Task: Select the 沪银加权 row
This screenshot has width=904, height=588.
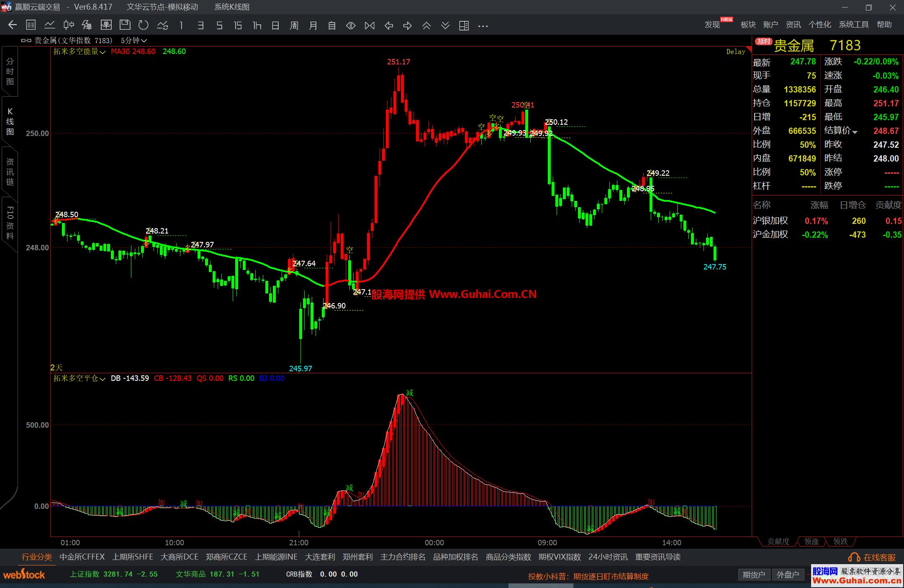Action: pos(770,221)
